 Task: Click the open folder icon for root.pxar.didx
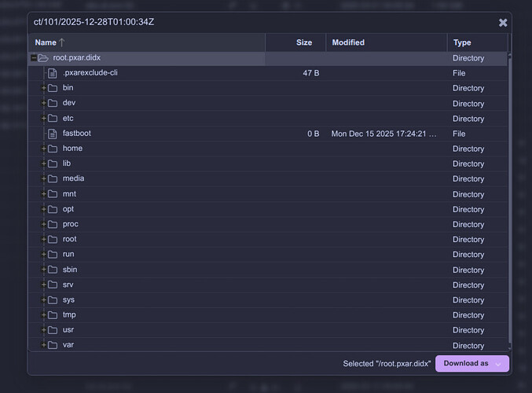pyautogui.click(x=43, y=58)
